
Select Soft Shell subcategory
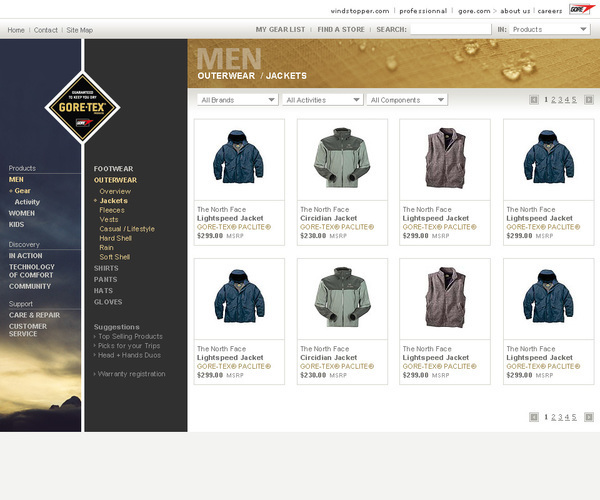pyautogui.click(x=115, y=257)
